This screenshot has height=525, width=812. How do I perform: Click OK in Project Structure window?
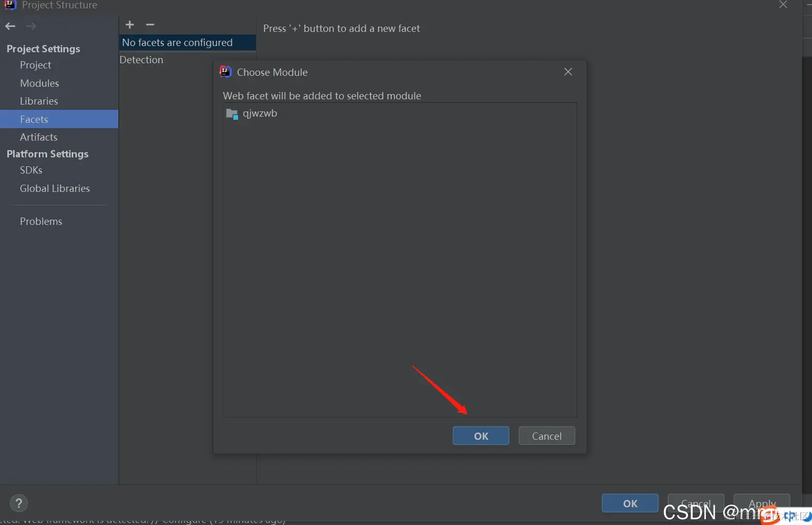[x=630, y=504]
